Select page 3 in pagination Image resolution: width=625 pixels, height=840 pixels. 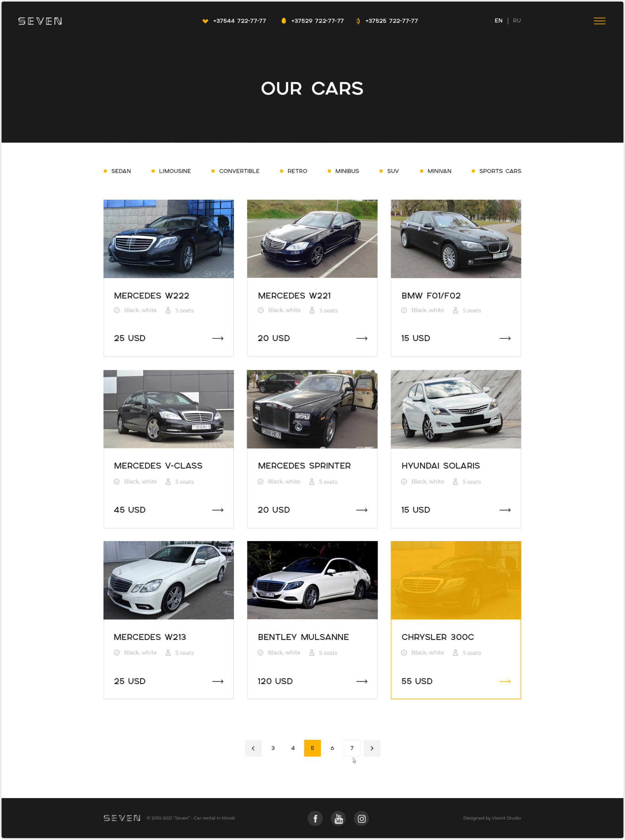[273, 748]
